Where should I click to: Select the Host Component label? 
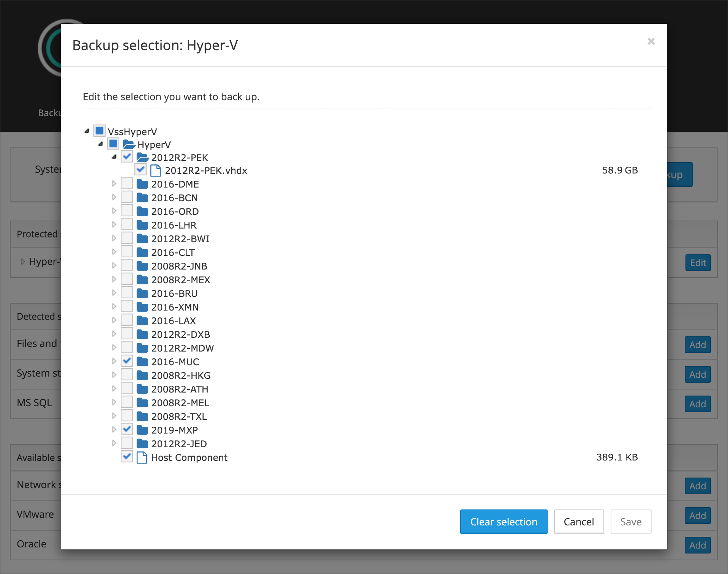coord(189,457)
